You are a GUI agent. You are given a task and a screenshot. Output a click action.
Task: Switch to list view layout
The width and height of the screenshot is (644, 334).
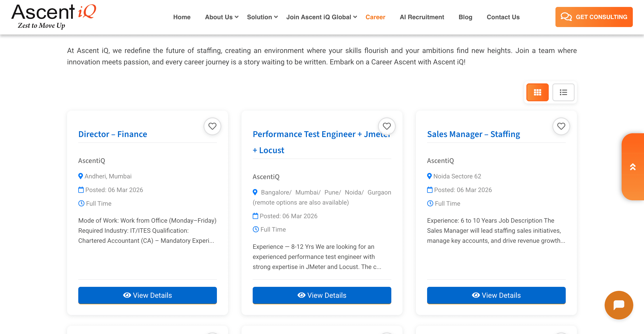[x=563, y=92]
